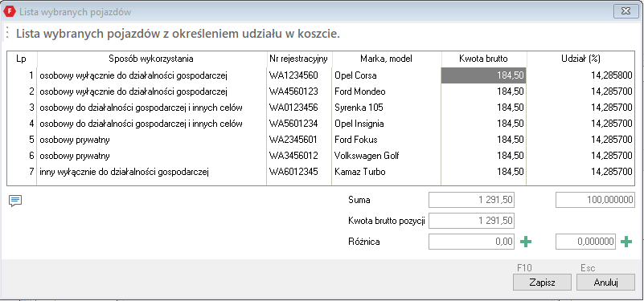This screenshot has height=301, width=644.
Task: Select Syrenka 105 cell
Action: 387,108
